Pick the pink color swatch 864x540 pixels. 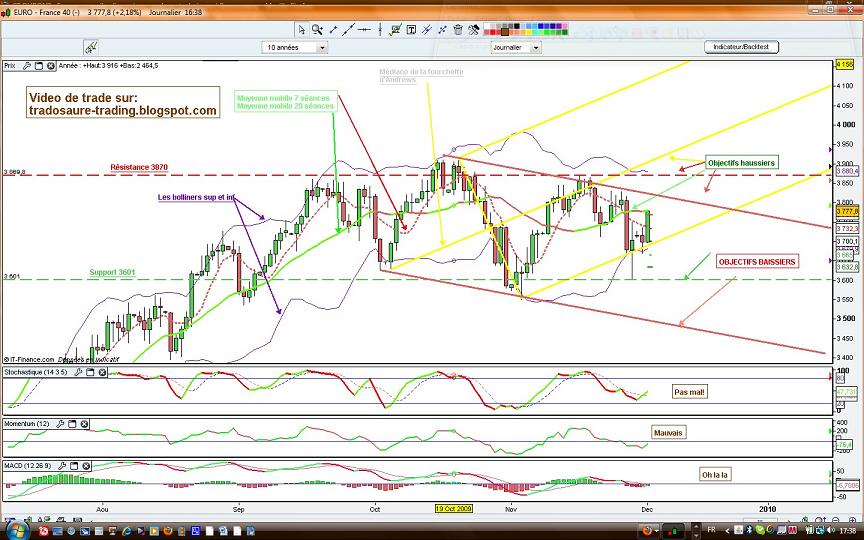click(x=565, y=26)
